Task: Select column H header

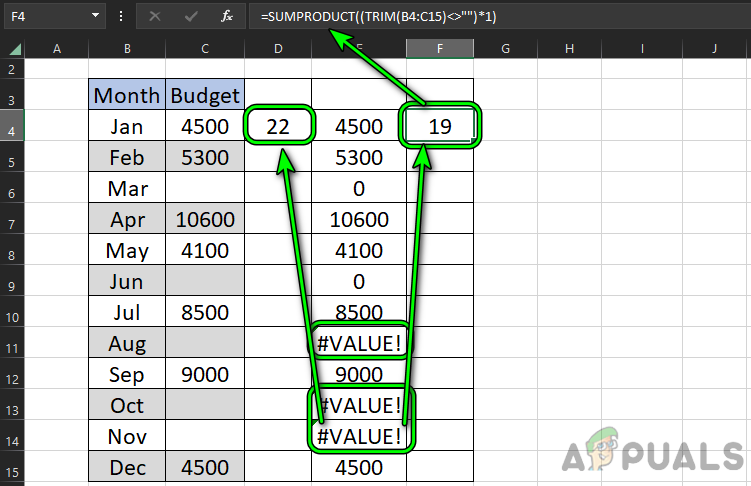Action: pyautogui.click(x=569, y=49)
